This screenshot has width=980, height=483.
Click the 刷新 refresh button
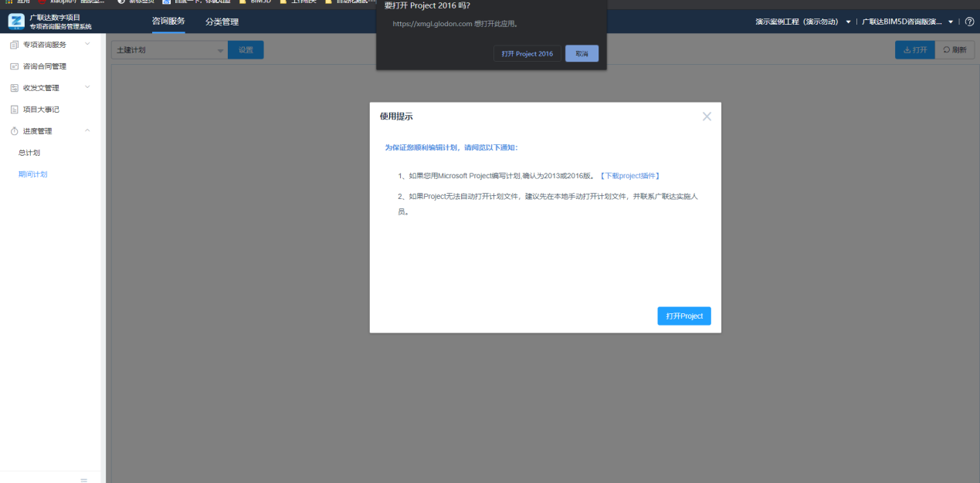click(x=955, y=49)
